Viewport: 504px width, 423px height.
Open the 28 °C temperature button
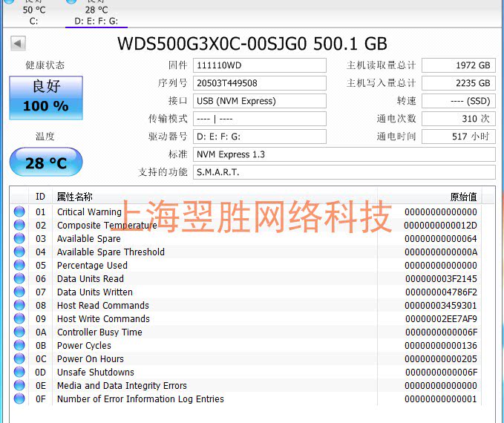46,162
